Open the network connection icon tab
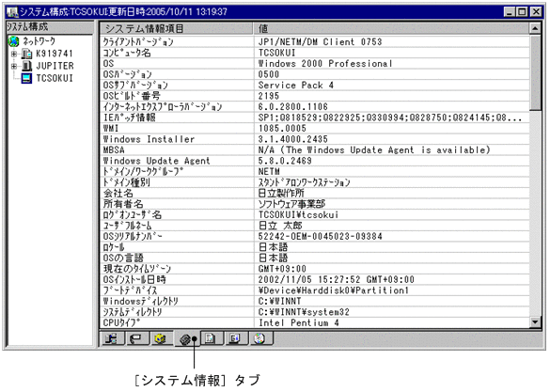The height and width of the screenshot is (392, 550). click(112, 338)
